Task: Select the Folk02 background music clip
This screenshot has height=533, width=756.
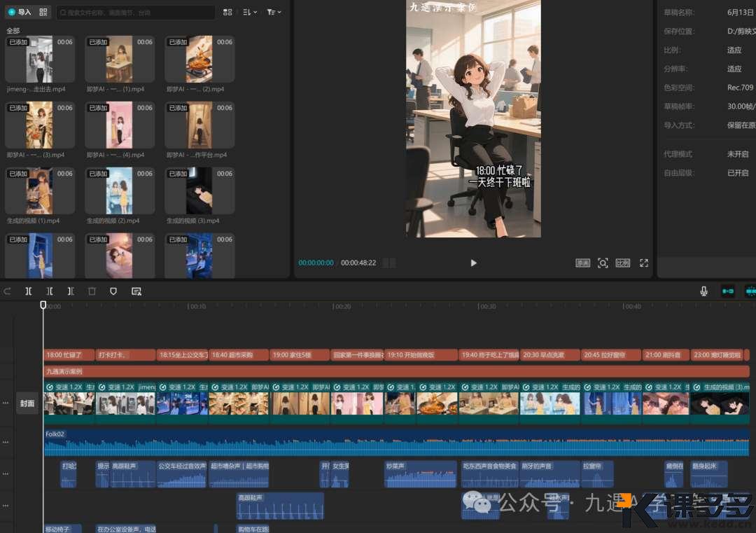Action: coord(396,443)
